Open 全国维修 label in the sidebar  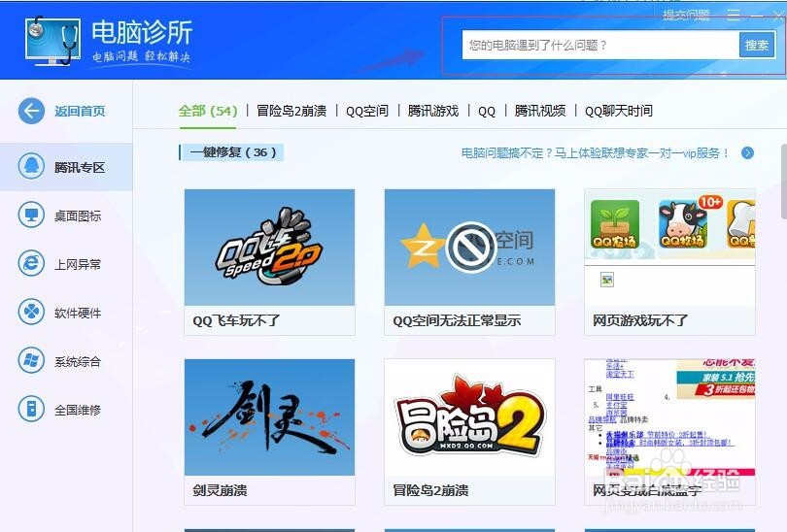(78, 410)
